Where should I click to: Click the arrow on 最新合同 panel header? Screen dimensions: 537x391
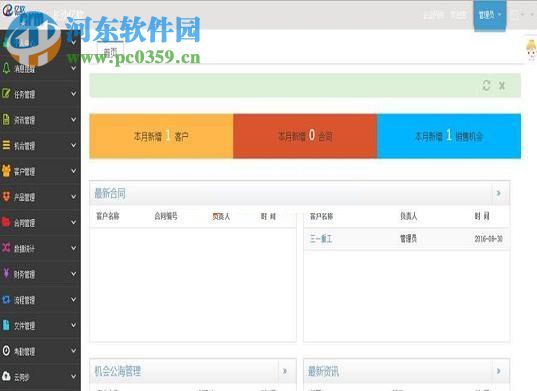pos(499,193)
